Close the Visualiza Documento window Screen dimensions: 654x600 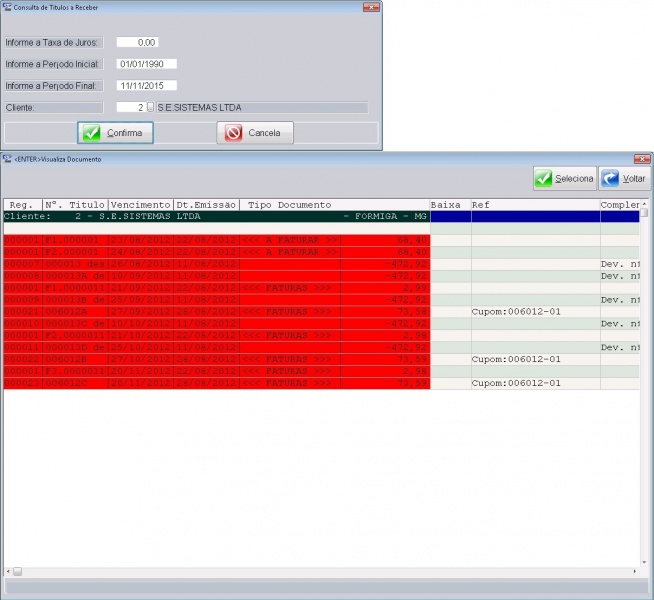point(641,159)
